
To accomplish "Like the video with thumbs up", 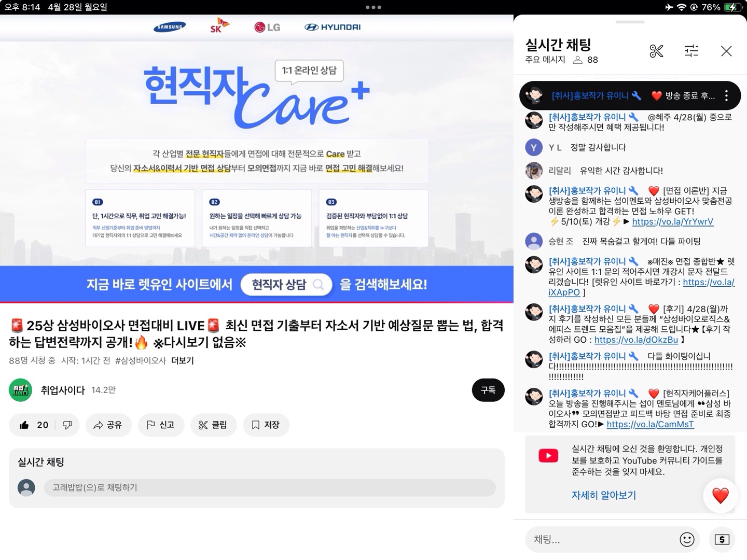I will (25, 425).
